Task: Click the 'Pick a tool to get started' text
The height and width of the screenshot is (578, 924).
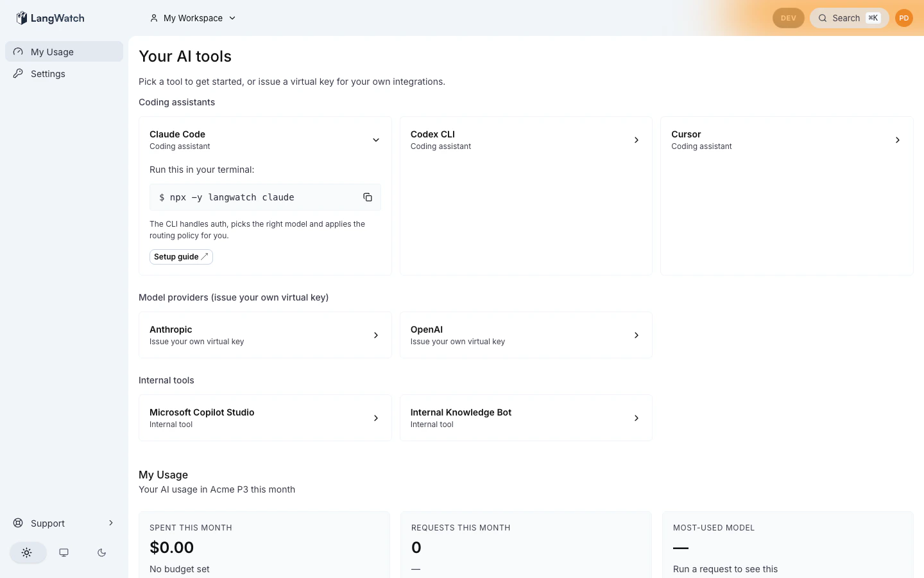Action: (292, 82)
